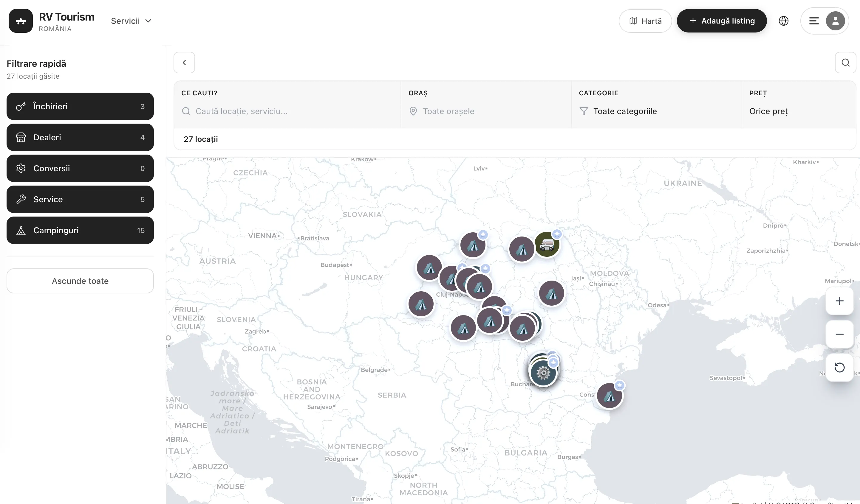The image size is (860, 504).
Task: Click the map zoom in plus button
Action: (839, 301)
